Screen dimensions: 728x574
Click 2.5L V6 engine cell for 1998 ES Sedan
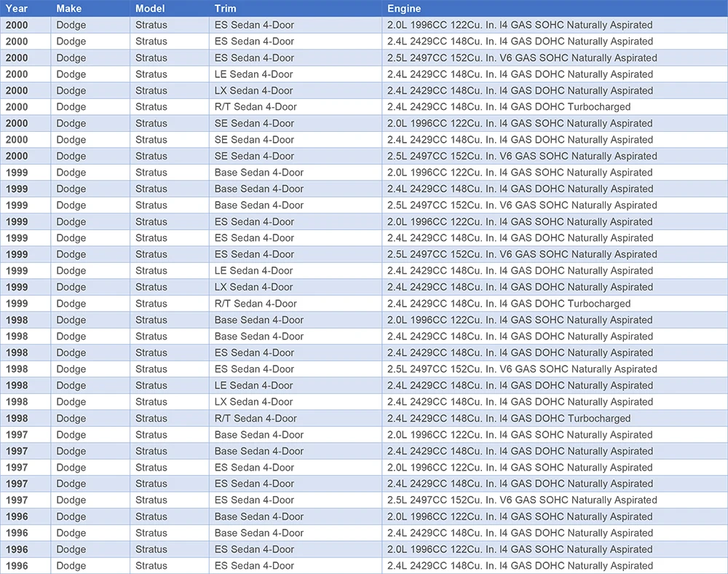coord(555,369)
